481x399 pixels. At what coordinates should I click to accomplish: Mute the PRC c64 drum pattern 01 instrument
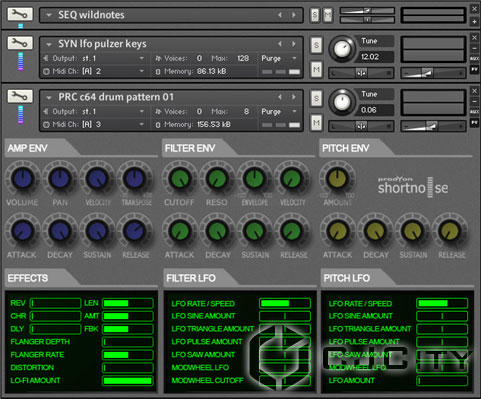pyautogui.click(x=316, y=123)
